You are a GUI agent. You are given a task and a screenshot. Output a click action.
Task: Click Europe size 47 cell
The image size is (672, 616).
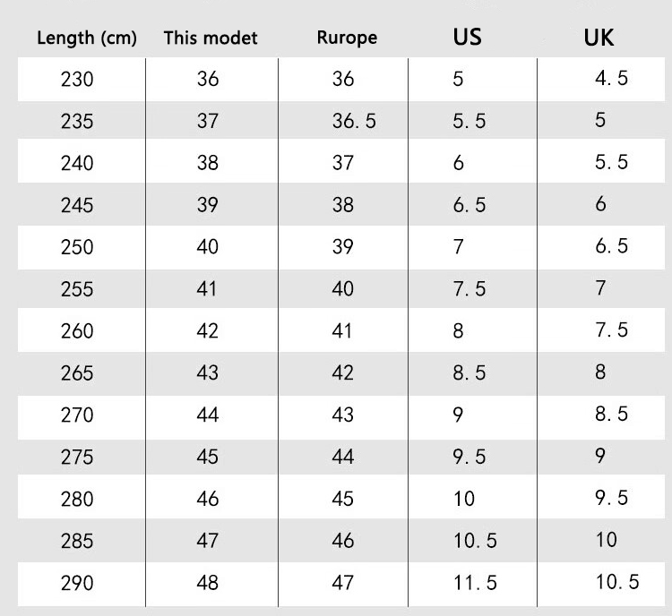[343, 583]
